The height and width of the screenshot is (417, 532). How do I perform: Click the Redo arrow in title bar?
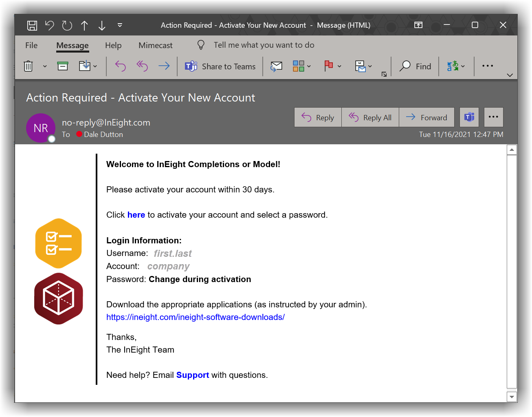(x=67, y=26)
